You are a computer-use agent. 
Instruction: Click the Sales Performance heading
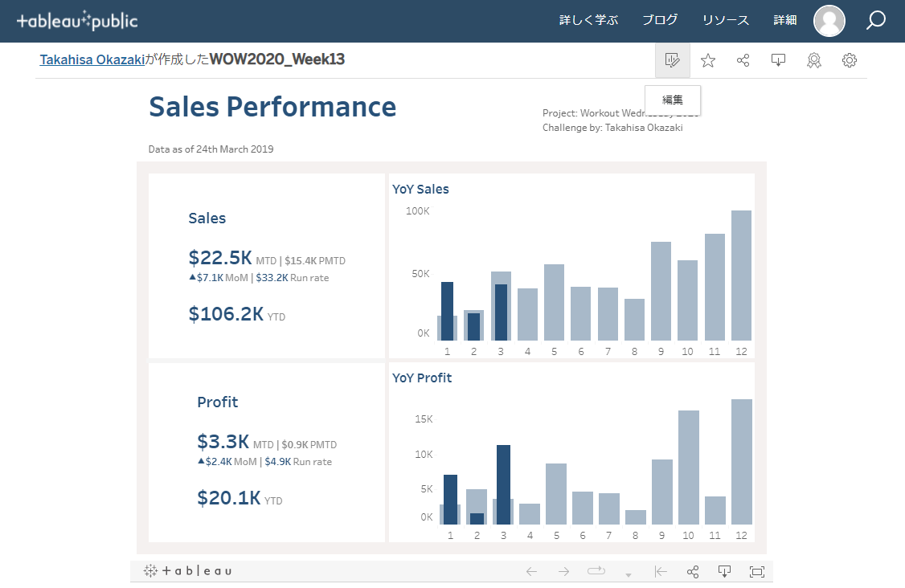(272, 107)
